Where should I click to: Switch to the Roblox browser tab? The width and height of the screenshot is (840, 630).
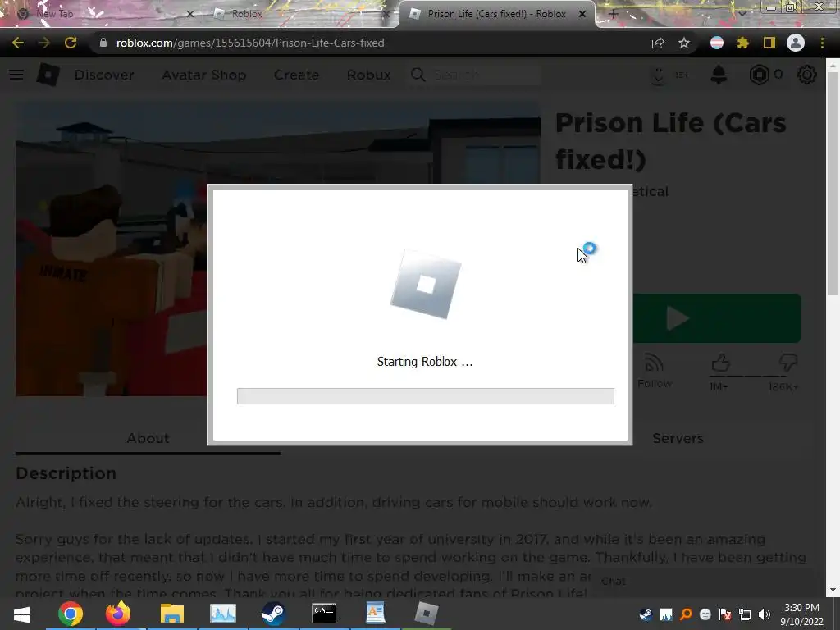tap(300, 14)
